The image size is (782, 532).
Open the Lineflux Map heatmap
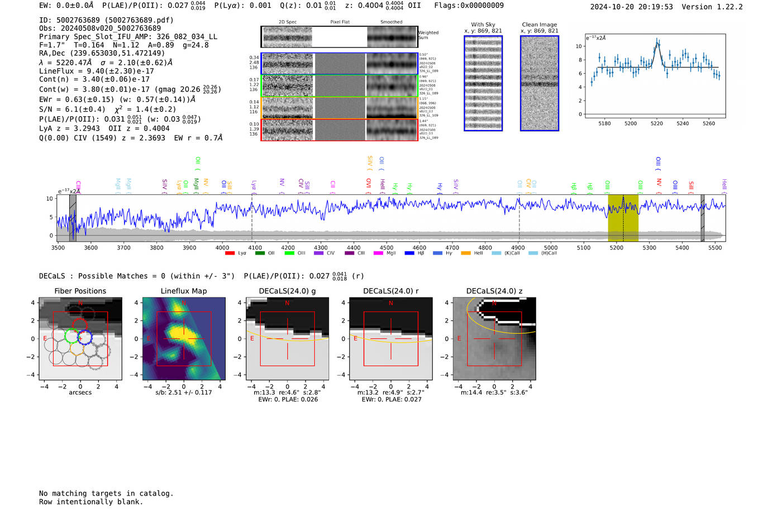(x=184, y=339)
